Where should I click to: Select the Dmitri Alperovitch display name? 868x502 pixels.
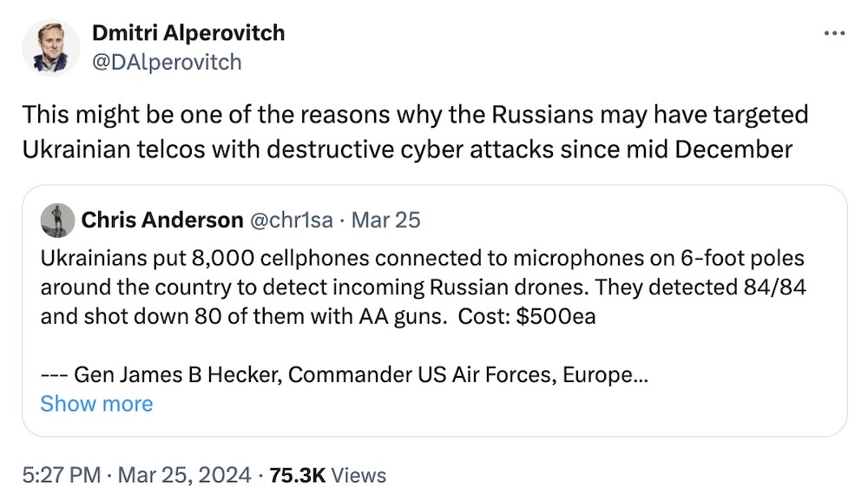tap(187, 33)
